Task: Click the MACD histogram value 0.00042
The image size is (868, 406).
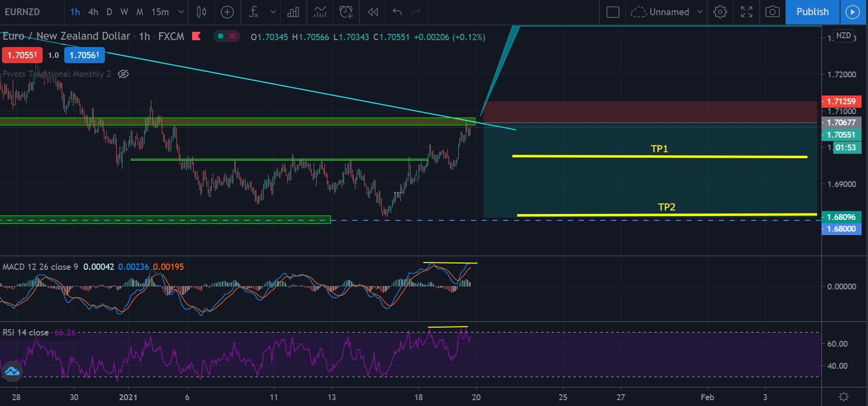Action: click(99, 267)
